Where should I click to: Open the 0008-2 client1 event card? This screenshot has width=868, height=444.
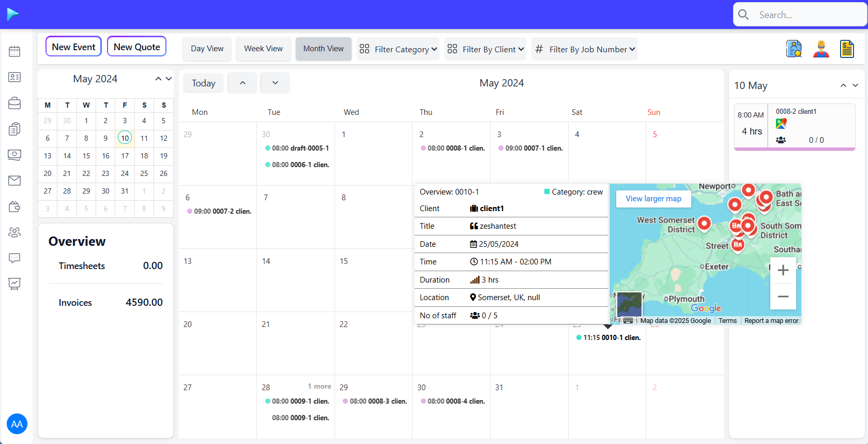coord(795,127)
